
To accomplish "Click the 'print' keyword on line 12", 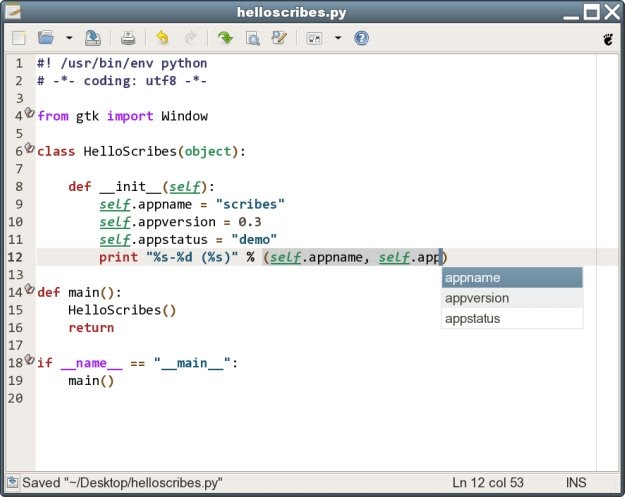I will 118,257.
